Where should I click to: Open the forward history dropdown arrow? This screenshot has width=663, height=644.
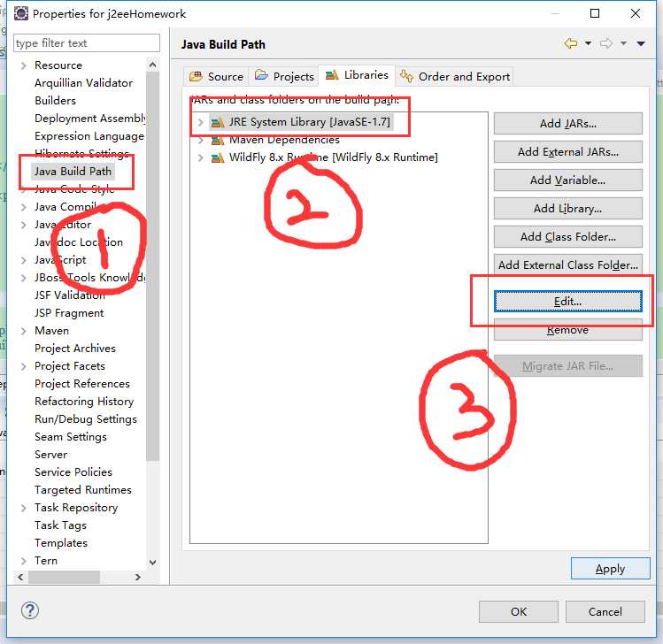(623, 43)
